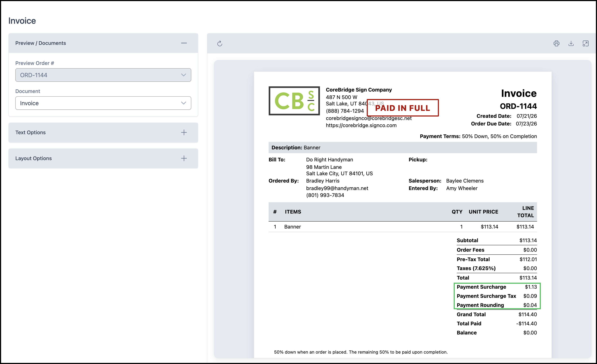Click the Pre-Tax Total $112.01
This screenshot has width=597, height=364.
pyautogui.click(x=528, y=259)
